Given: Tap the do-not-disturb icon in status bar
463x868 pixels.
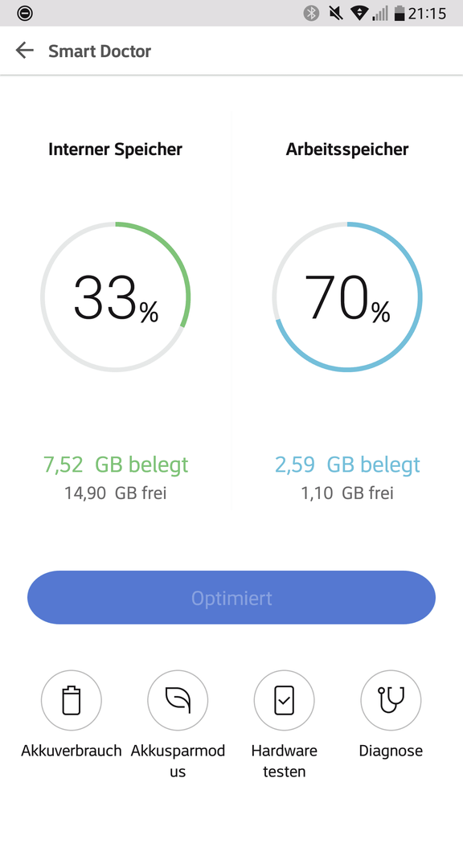Looking at the screenshot, I should click(25, 14).
